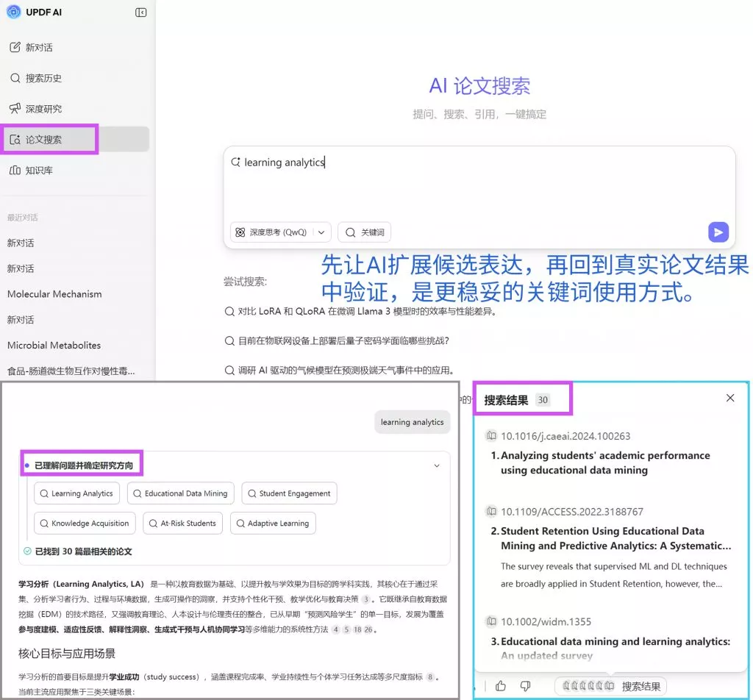
Task: Open the Molecular Mechanism recent chat
Action: [54, 293]
